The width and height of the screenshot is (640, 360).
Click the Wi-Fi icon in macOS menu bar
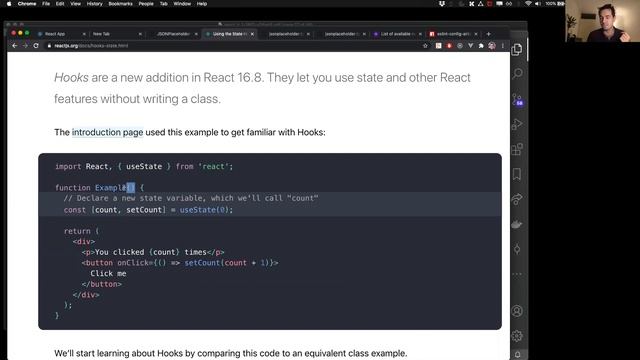(528, 4)
